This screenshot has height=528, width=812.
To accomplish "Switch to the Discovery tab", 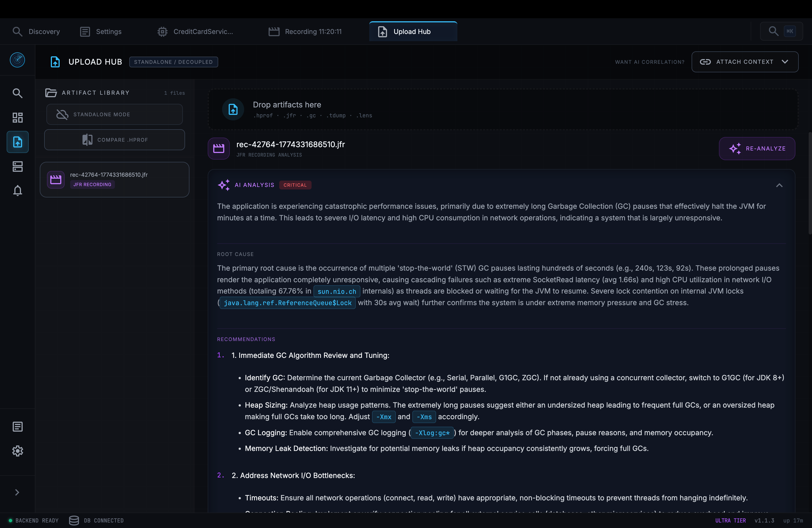I will (36, 31).
